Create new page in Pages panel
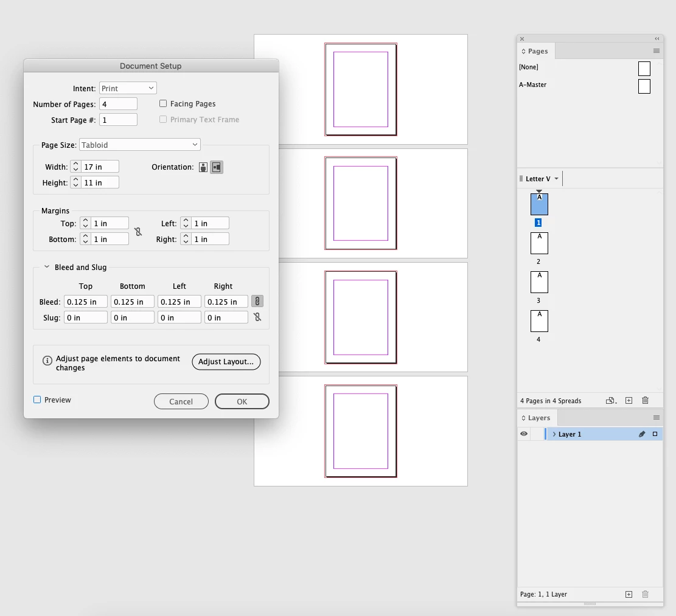This screenshot has width=676, height=616. coord(629,401)
